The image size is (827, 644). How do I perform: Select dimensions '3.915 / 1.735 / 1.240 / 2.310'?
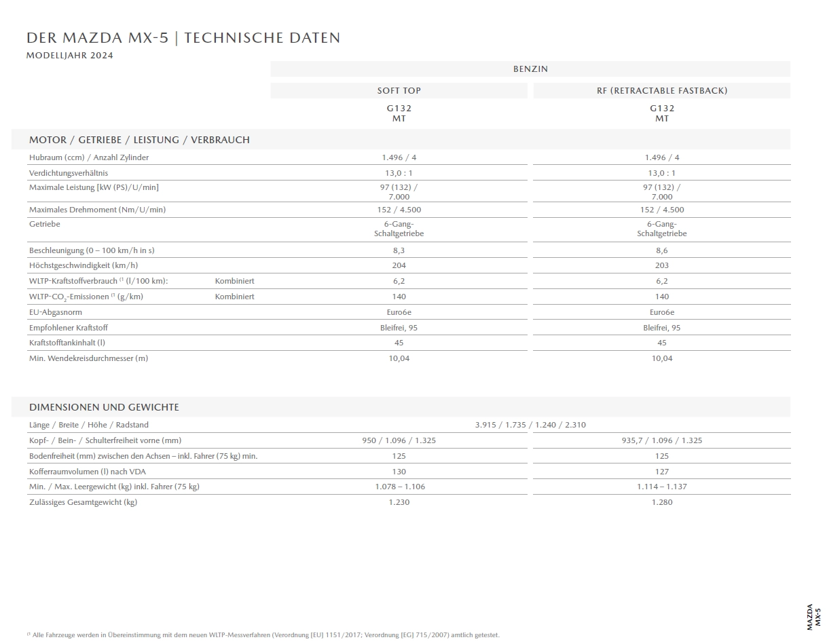coord(530,425)
